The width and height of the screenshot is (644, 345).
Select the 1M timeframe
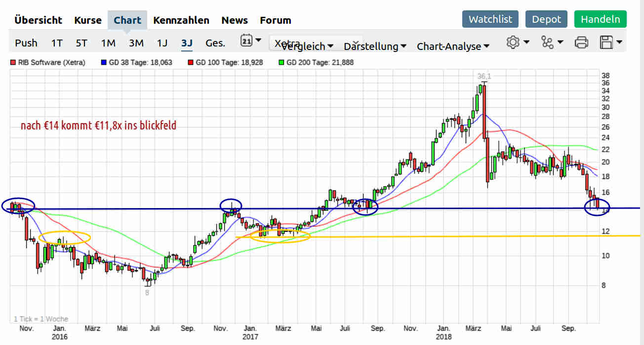coord(108,43)
